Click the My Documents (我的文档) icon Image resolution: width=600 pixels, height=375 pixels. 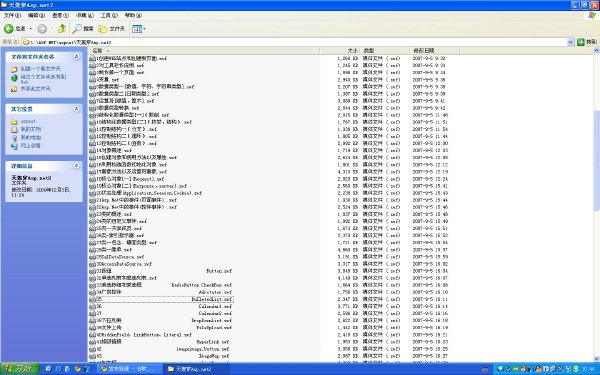pyautogui.click(x=14, y=130)
